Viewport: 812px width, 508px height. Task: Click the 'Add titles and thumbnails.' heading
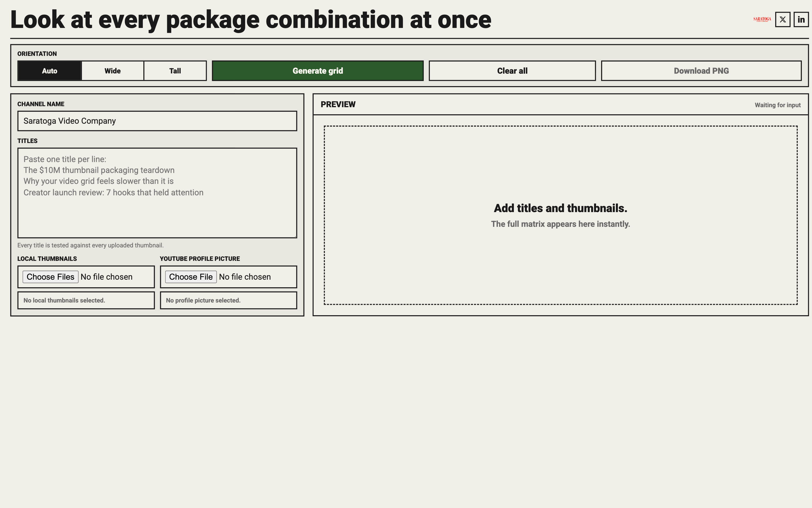coord(561,208)
